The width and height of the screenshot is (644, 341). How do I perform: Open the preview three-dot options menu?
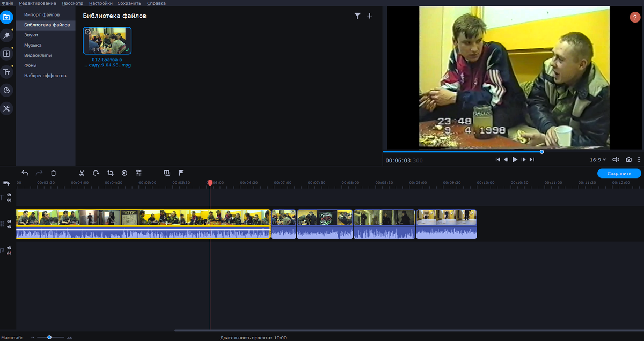(x=639, y=160)
